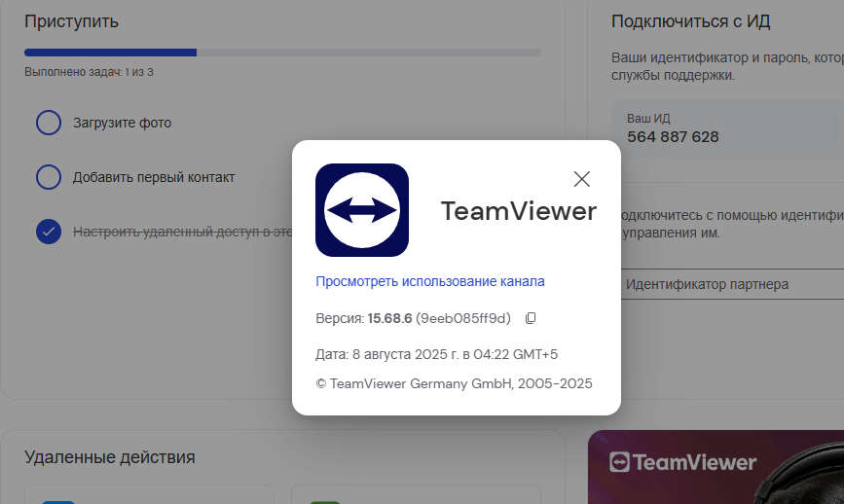844x504 pixels.
Task: Click the TeamViewer Germany GmbH copyright line
Action: pyautogui.click(x=454, y=383)
